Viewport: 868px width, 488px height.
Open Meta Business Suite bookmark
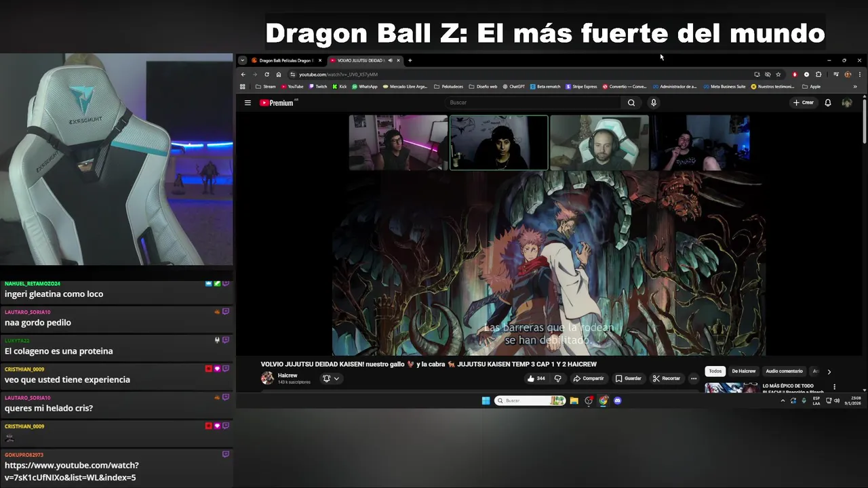point(725,87)
